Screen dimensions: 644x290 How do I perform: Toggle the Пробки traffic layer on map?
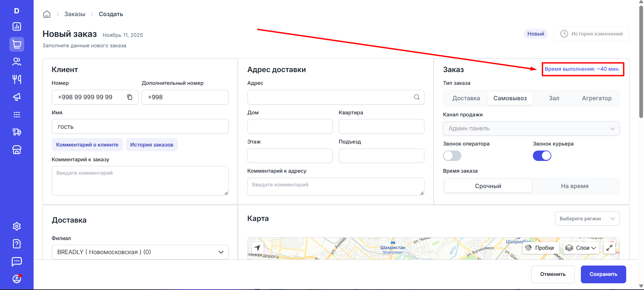[540, 248]
